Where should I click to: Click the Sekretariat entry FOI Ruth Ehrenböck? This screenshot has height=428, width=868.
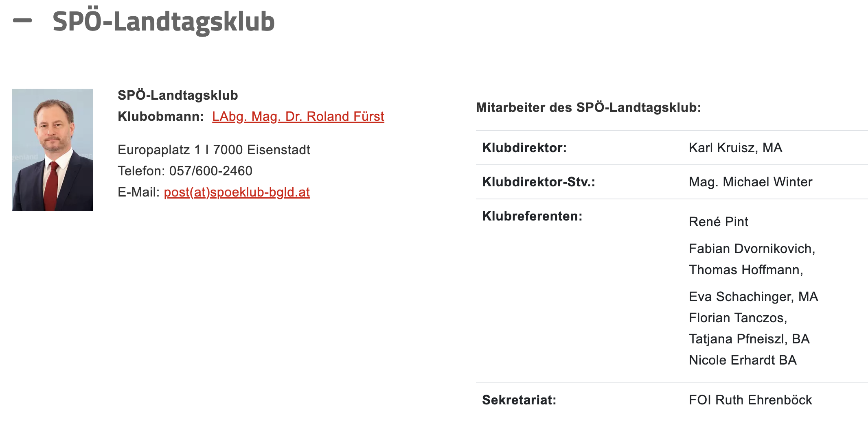click(x=751, y=400)
